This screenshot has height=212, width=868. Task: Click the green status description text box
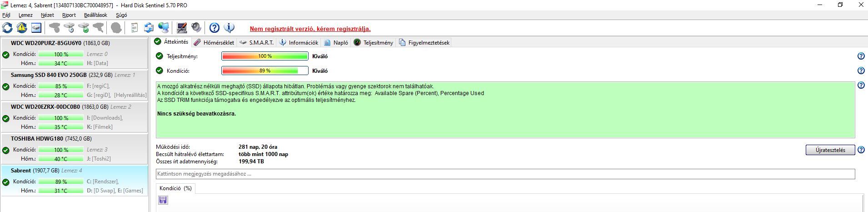505,110
